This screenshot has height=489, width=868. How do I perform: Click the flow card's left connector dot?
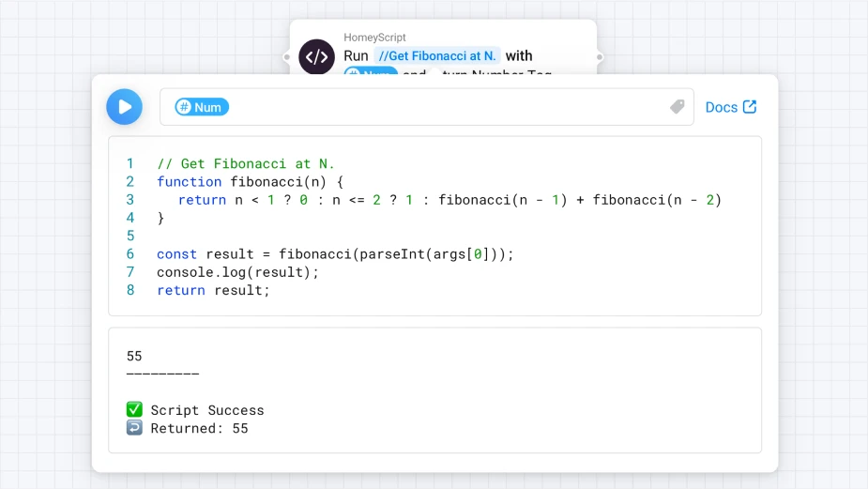click(287, 56)
